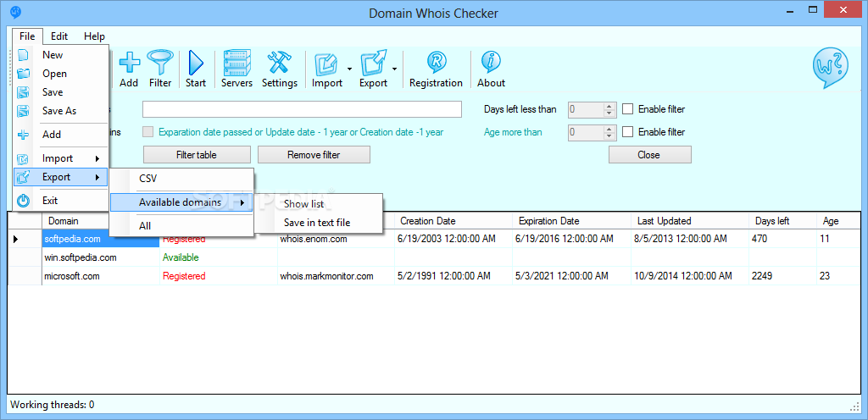868x420 pixels.
Task: Enable filter for Age more than
Action: (x=628, y=132)
